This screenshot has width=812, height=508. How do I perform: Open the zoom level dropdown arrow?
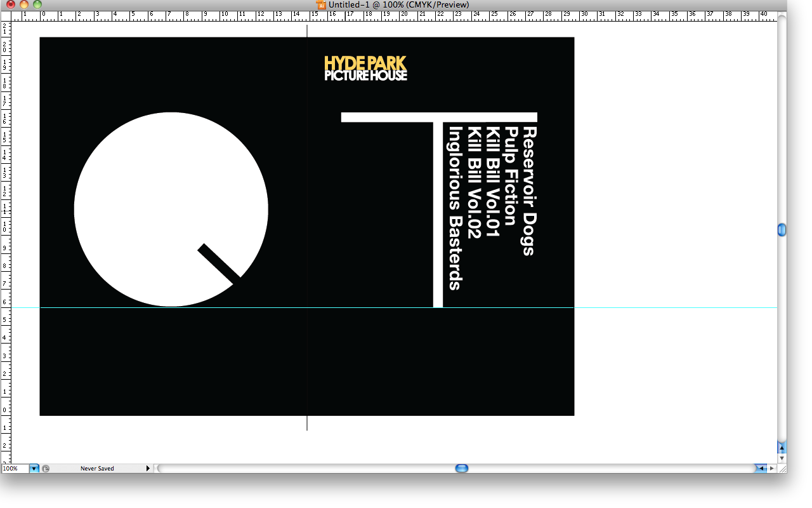point(34,469)
